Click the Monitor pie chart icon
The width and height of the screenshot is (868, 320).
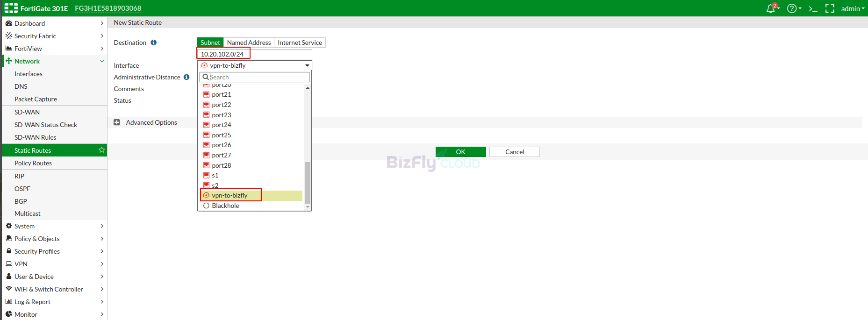8,314
